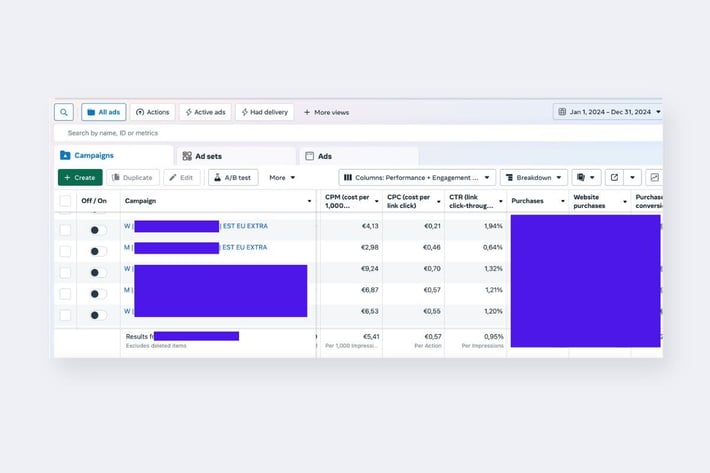Click the Duplicate button

(x=133, y=177)
